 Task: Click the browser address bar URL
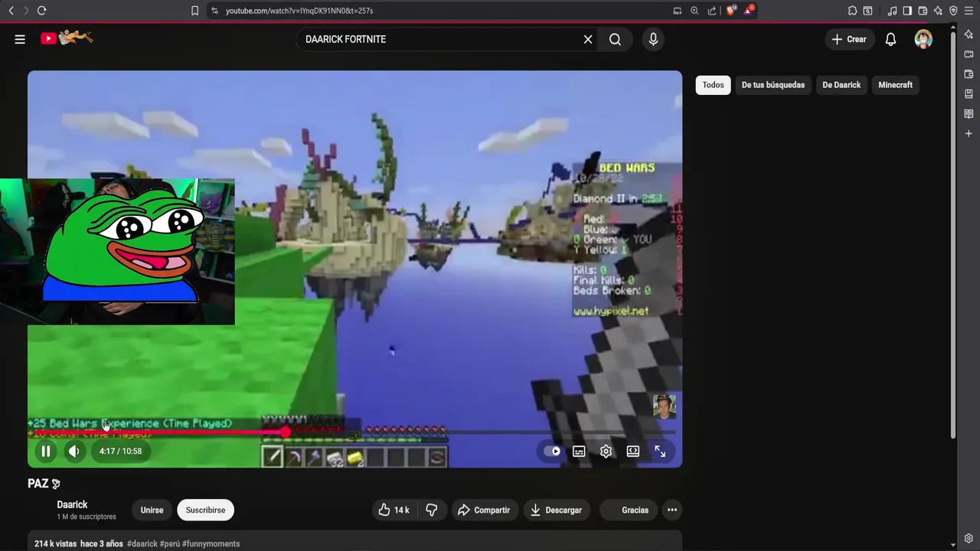(x=299, y=11)
